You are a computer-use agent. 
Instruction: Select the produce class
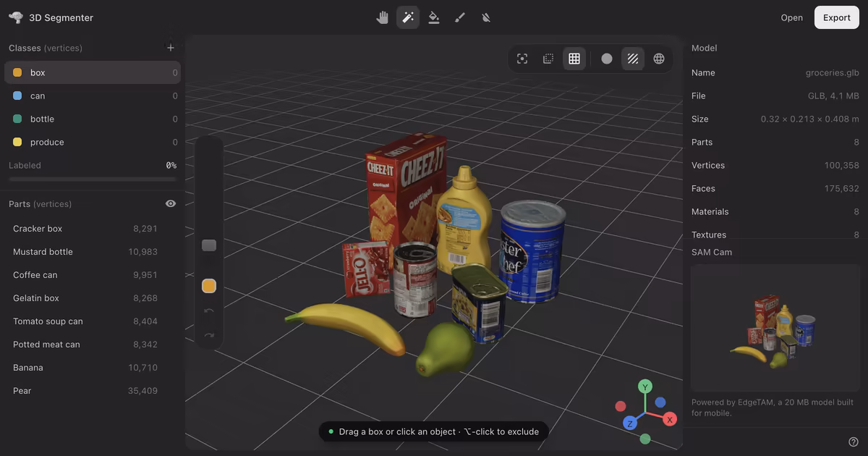(93, 142)
